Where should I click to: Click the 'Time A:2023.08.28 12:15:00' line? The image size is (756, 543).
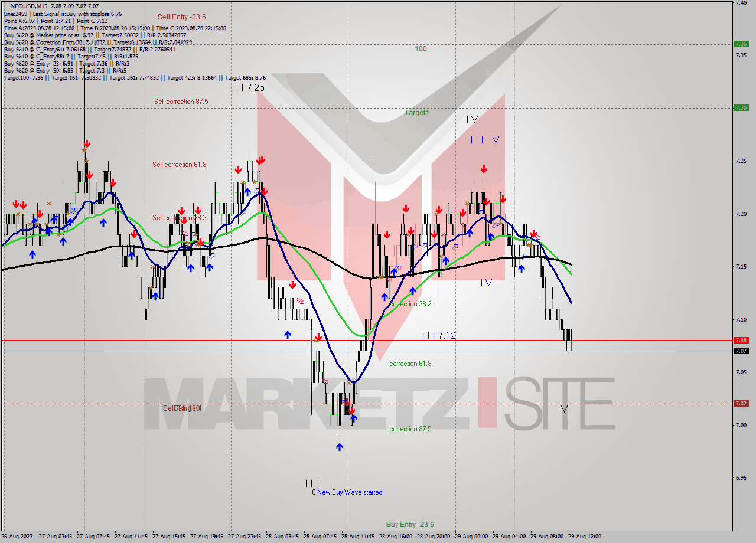[x=115, y=28]
